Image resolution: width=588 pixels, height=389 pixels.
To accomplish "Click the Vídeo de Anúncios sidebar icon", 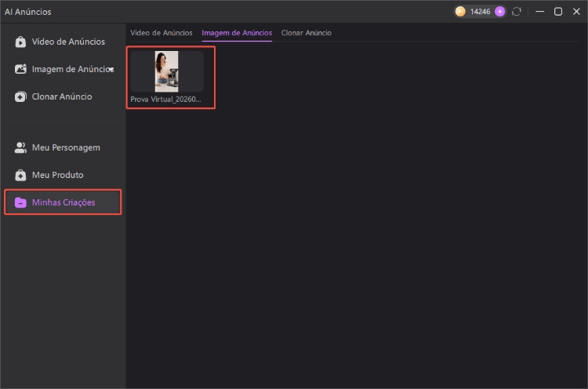I will (20, 42).
